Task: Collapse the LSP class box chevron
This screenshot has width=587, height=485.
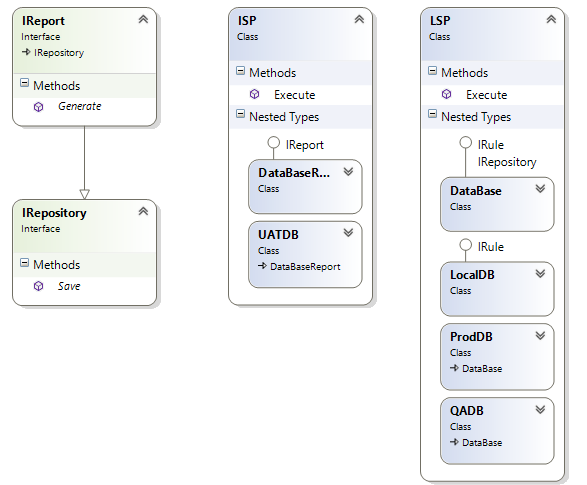Action: pyautogui.click(x=551, y=19)
